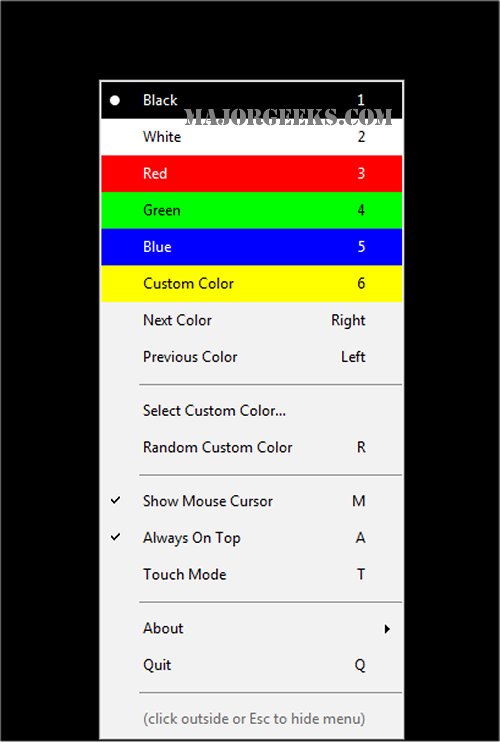Click checkmark icon next to Always On Top

[x=115, y=537]
